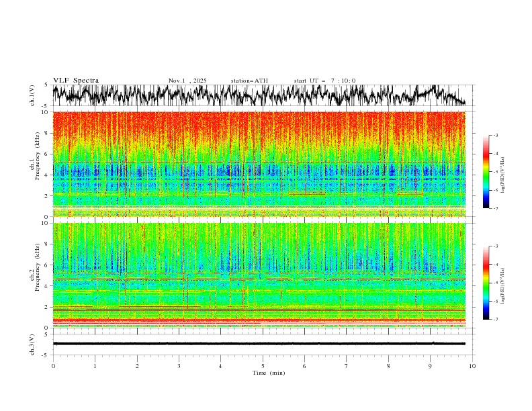Click the "station=ATH" header label
Screen dimensions: 532x411
(x=249, y=81)
